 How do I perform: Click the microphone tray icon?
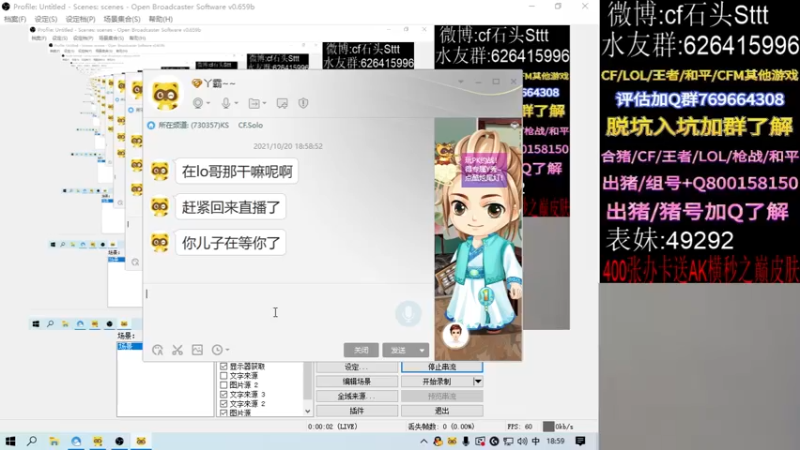point(466,441)
